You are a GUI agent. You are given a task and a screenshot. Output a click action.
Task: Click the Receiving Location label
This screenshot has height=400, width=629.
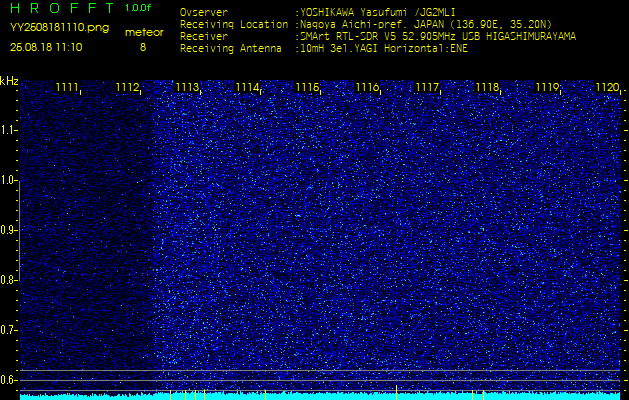234,25
